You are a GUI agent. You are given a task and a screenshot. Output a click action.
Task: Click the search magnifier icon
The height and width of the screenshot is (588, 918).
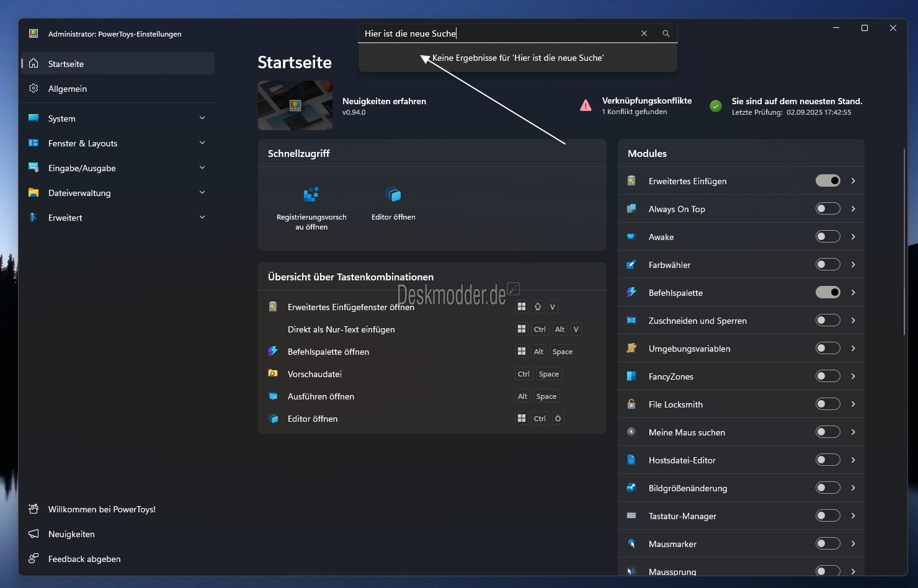pyautogui.click(x=666, y=33)
